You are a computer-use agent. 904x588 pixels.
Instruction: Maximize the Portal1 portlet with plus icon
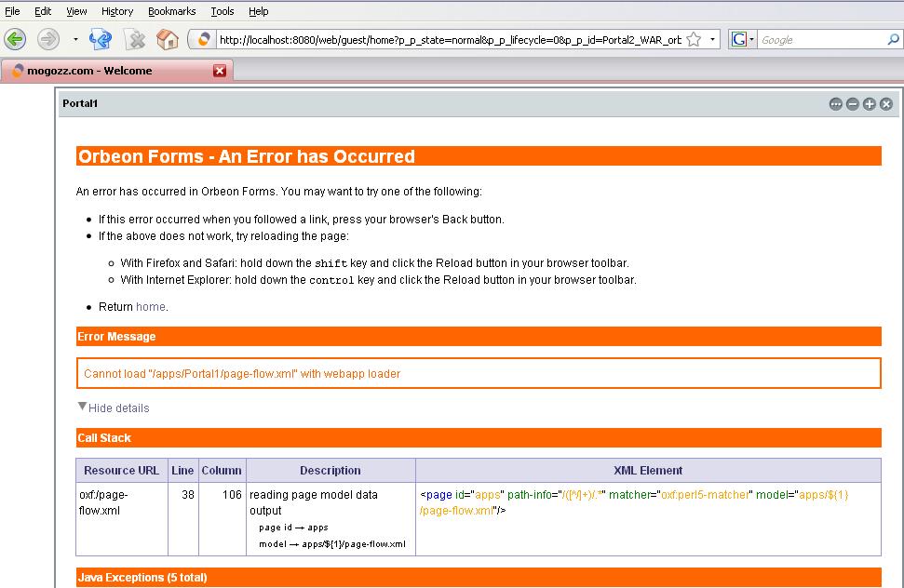coord(869,104)
